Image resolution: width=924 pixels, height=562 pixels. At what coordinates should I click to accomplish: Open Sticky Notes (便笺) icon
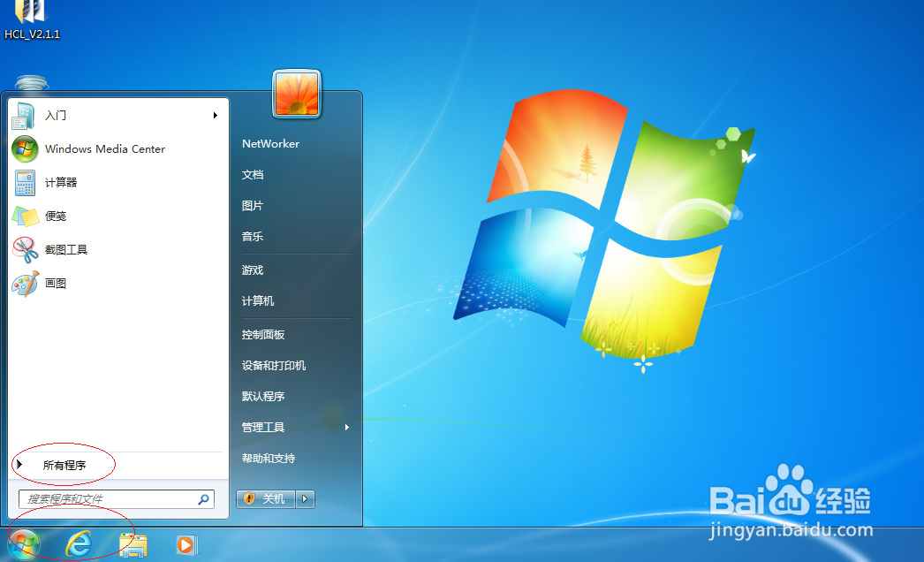pos(26,216)
